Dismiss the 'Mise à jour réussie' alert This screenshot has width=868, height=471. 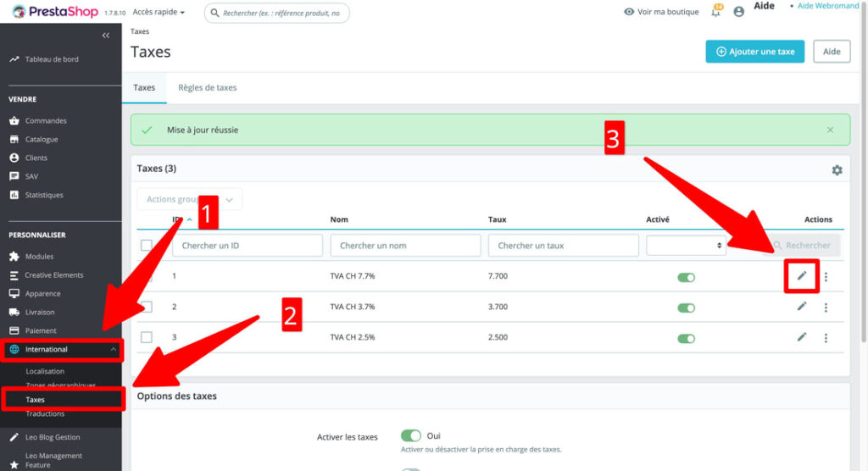(830, 130)
